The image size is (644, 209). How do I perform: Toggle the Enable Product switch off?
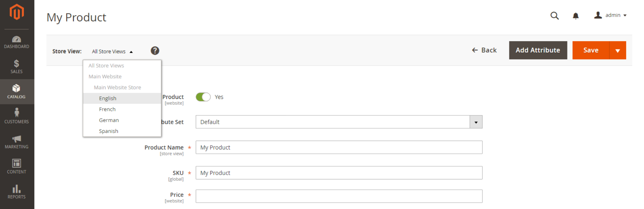click(203, 97)
